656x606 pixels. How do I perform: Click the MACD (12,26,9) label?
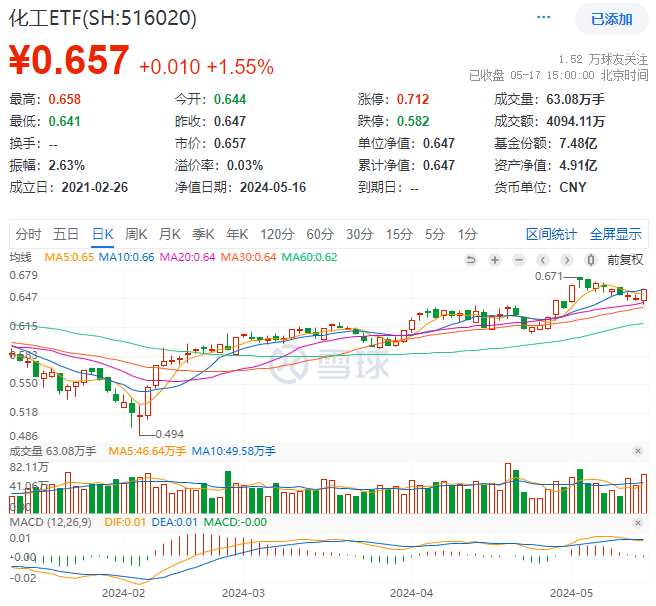50,522
